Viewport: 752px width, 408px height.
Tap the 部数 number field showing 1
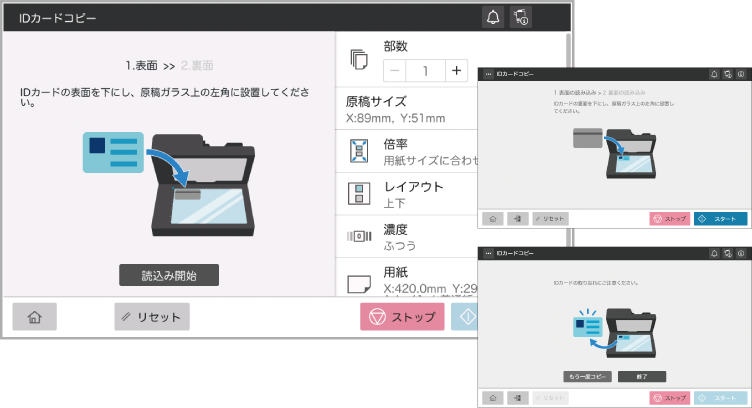coord(425,70)
